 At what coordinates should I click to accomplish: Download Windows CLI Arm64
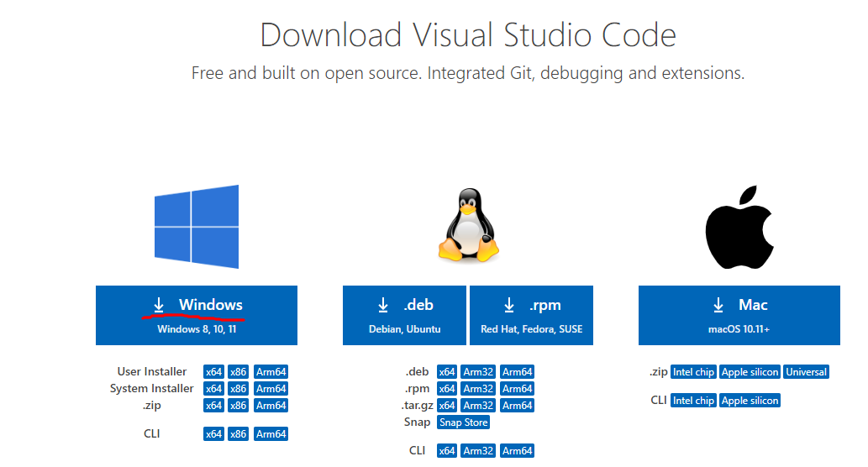point(271,433)
